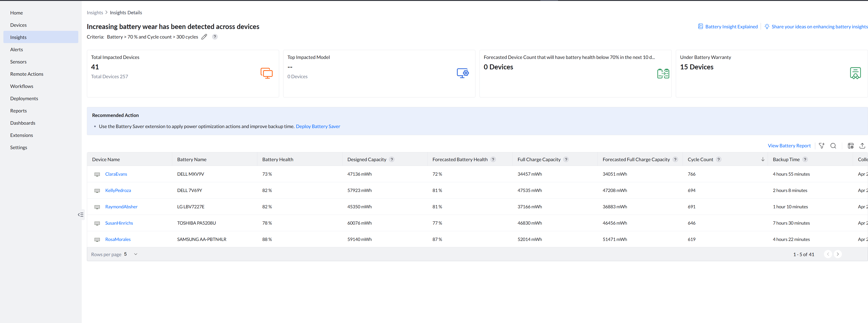Click the table search magnifier icon
The width and height of the screenshot is (868, 323).
pyautogui.click(x=833, y=146)
